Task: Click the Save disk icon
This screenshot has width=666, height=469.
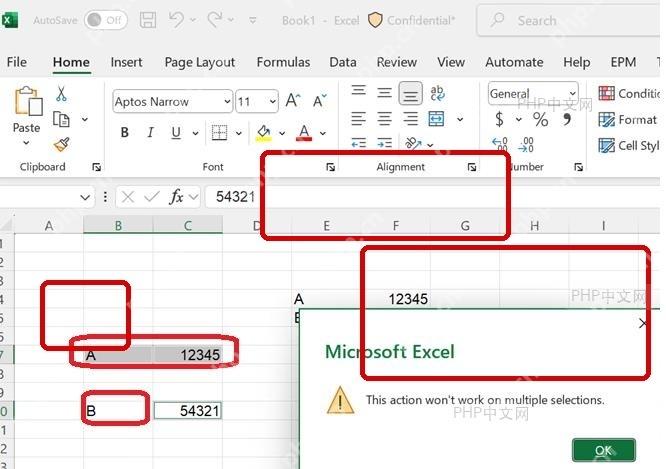Action: (148, 20)
